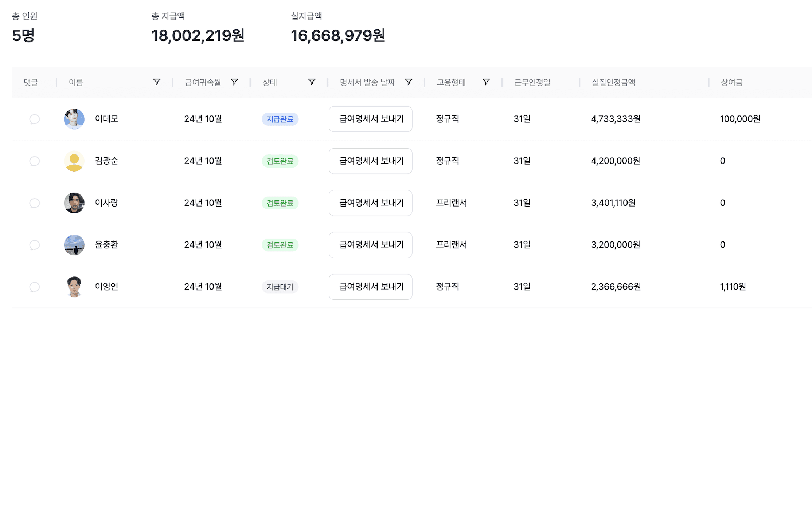Image resolution: width=812 pixels, height=507 pixels.
Task: Click the filter icon in 상태 column
Action: point(312,82)
